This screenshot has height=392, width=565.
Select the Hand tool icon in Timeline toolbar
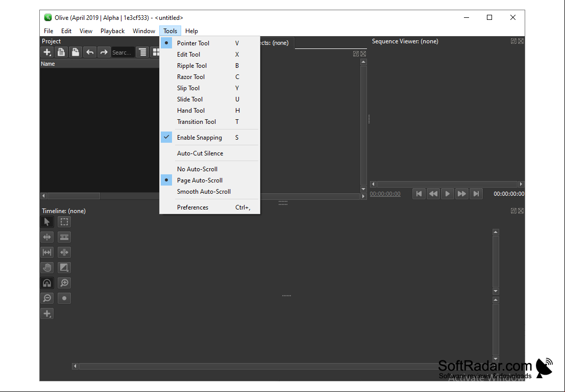click(47, 268)
